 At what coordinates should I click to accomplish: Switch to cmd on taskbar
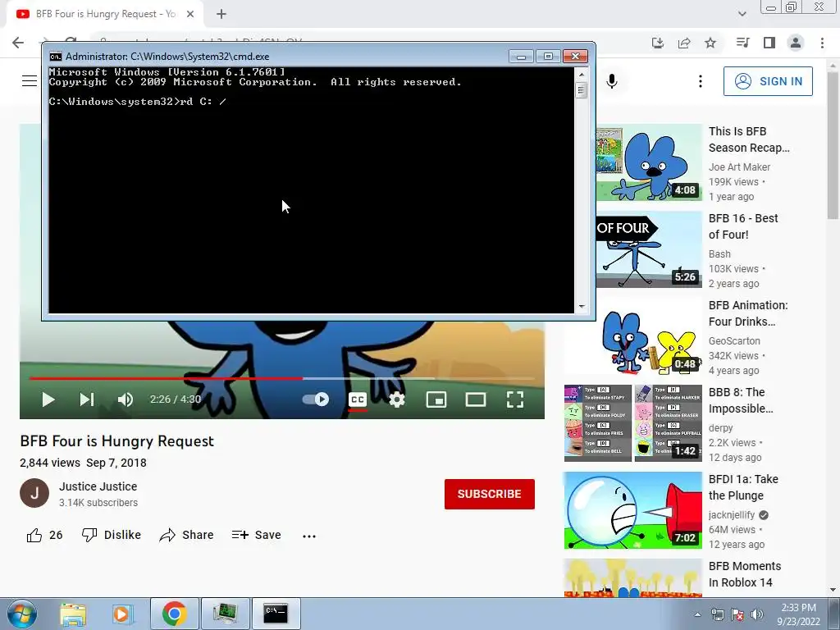tap(276, 614)
